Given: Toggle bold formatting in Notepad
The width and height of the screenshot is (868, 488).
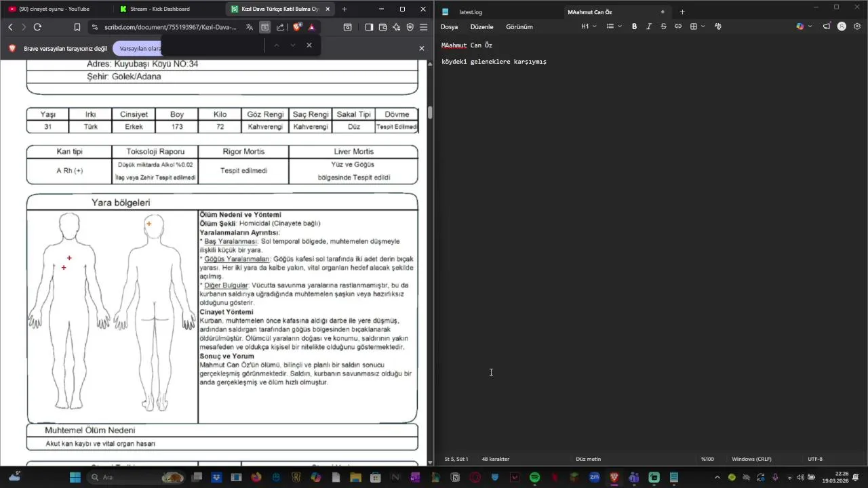Looking at the screenshot, I should tap(634, 26).
